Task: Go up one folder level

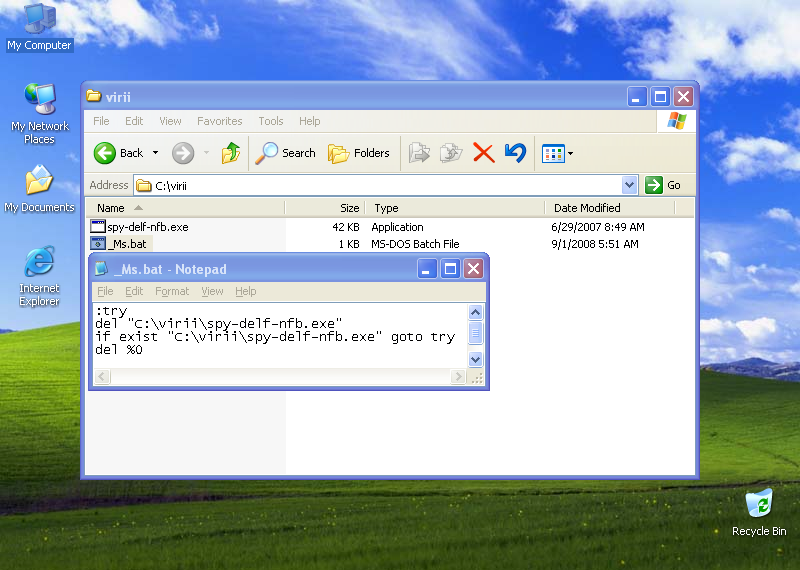Action: [231, 153]
